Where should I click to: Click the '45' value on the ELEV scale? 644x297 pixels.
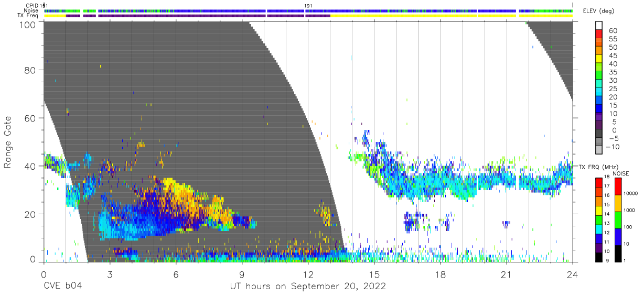tap(613, 56)
